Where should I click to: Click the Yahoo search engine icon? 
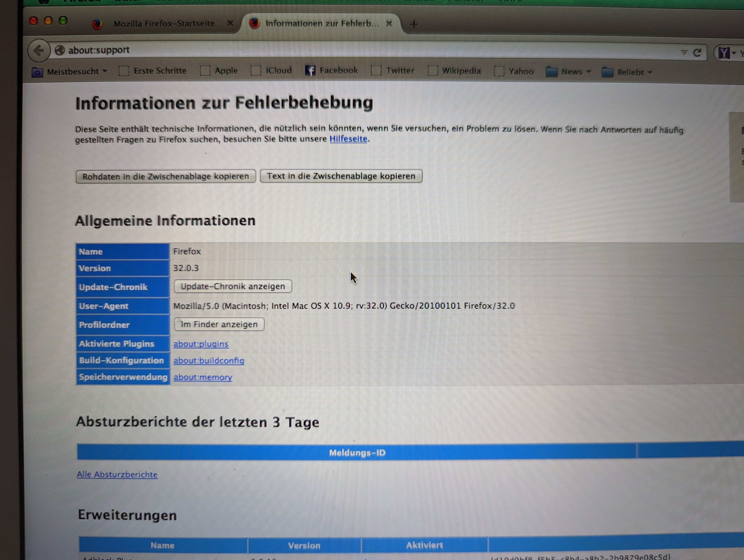[x=724, y=53]
